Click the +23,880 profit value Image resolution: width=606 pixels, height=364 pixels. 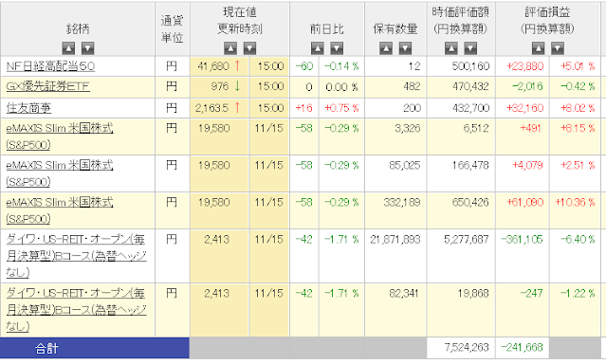pyautogui.click(x=524, y=66)
